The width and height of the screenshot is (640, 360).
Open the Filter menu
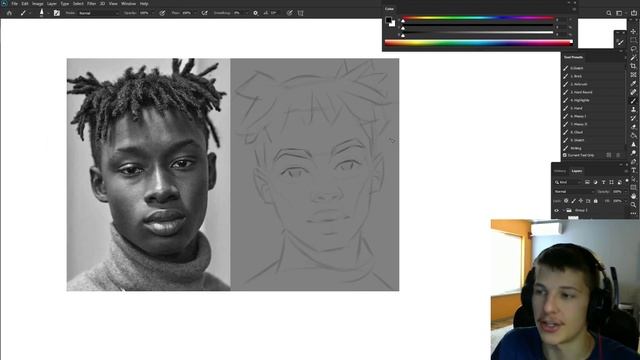[x=91, y=4]
